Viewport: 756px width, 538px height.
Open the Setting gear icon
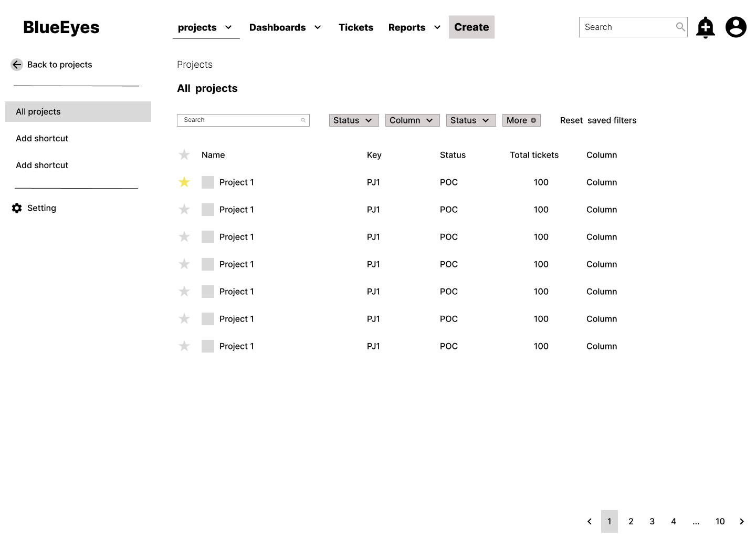(x=17, y=208)
